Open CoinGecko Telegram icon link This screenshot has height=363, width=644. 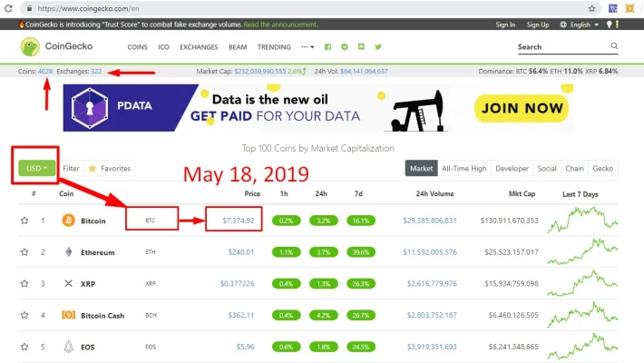click(345, 47)
